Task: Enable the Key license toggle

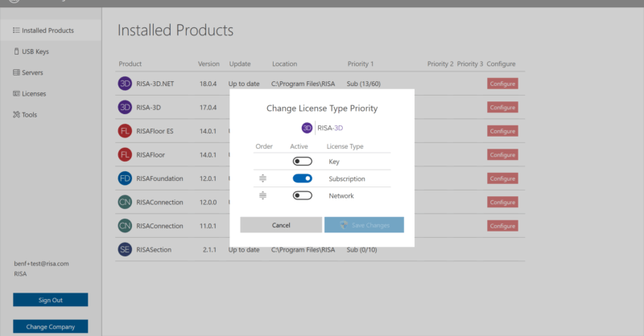Action: click(x=302, y=162)
